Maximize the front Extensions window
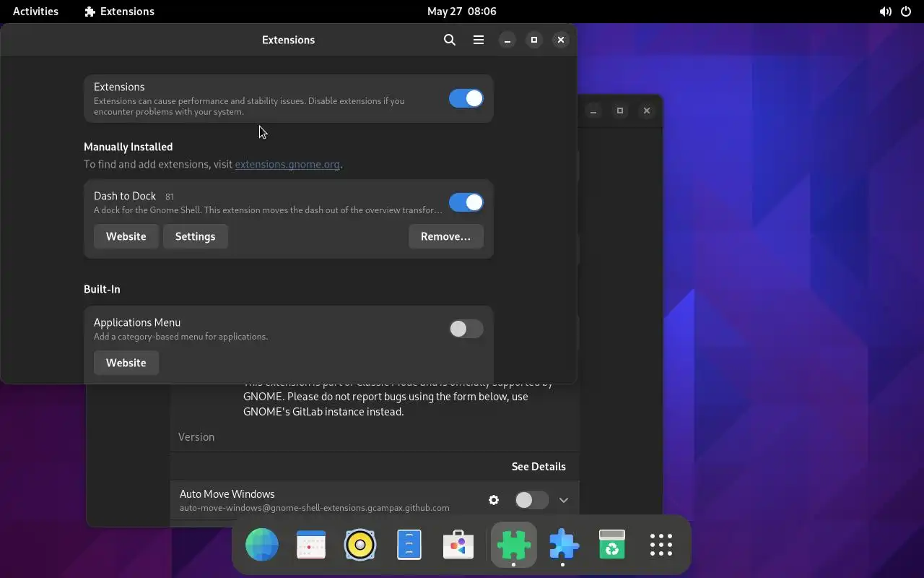Image resolution: width=924 pixels, height=578 pixels. pos(534,40)
